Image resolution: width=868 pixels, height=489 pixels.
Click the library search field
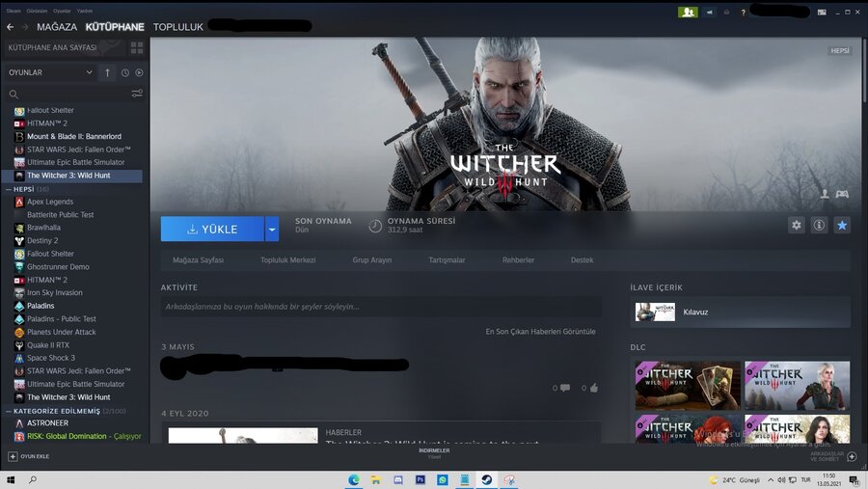point(74,94)
